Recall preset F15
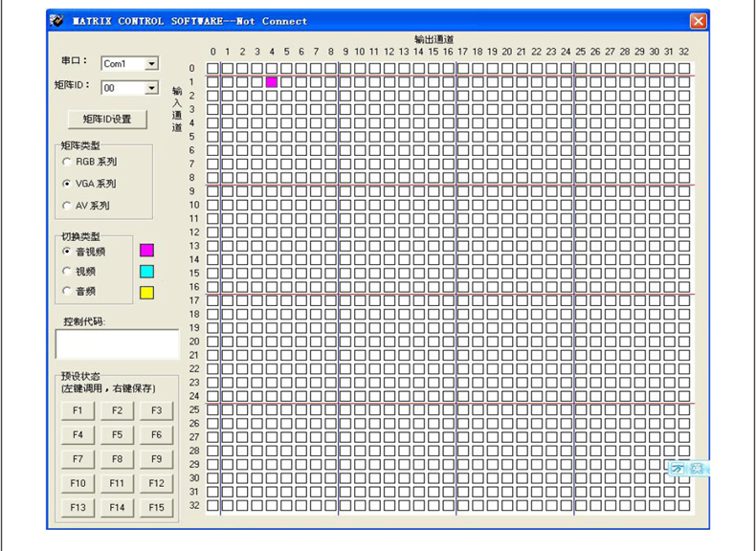Viewport: 756px width, 551px height. (x=156, y=508)
